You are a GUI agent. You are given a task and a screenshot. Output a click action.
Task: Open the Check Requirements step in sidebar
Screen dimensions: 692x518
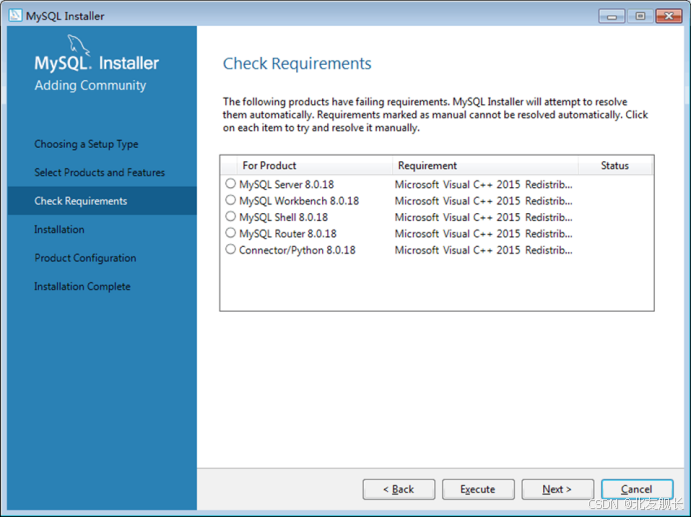[102, 201]
